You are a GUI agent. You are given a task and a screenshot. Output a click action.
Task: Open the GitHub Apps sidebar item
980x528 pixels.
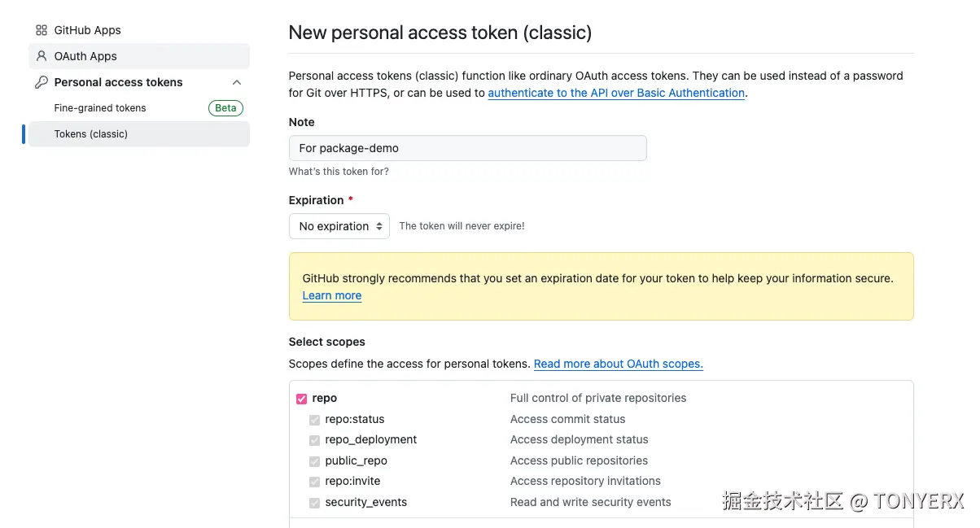pyautogui.click(x=87, y=30)
